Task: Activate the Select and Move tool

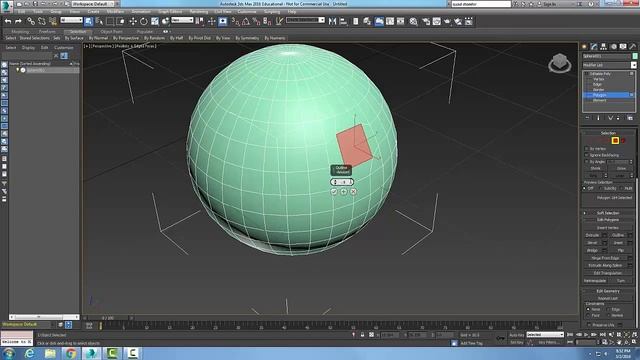Action: tap(133, 21)
